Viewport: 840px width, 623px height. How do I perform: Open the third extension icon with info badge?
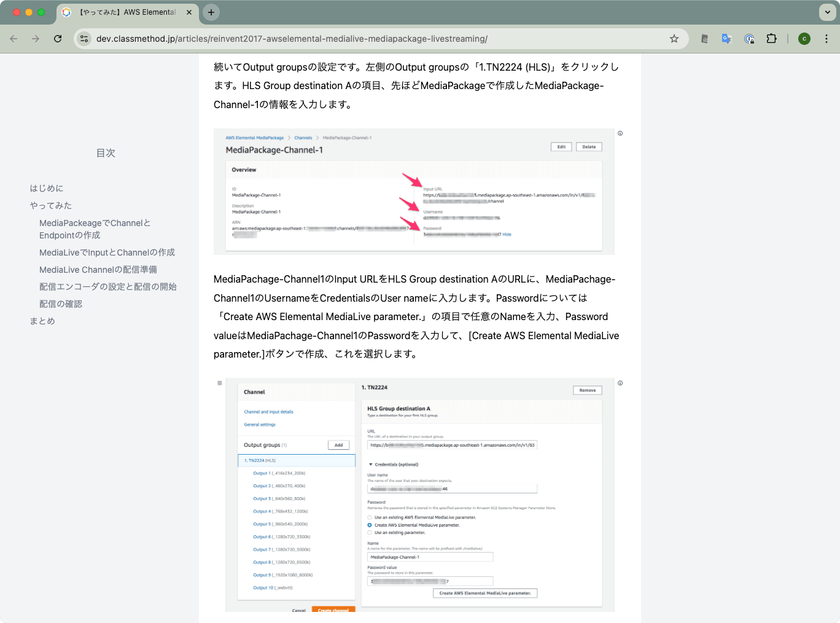(x=749, y=39)
